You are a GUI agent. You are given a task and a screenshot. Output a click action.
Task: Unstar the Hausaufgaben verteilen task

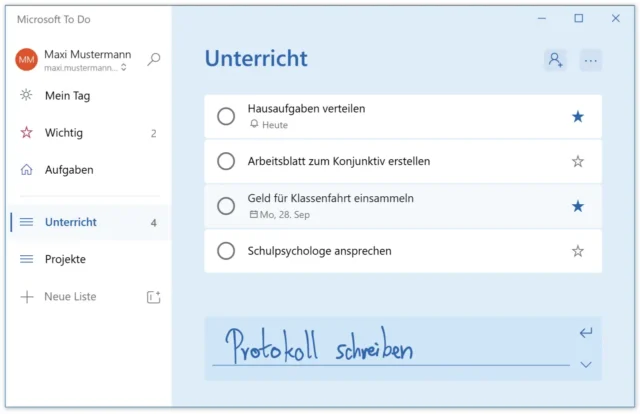click(x=577, y=117)
